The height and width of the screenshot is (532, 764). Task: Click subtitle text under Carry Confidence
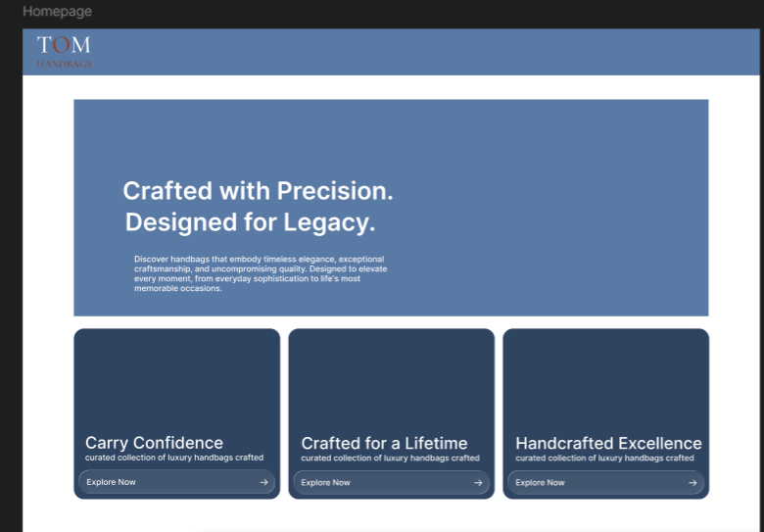[174, 458]
